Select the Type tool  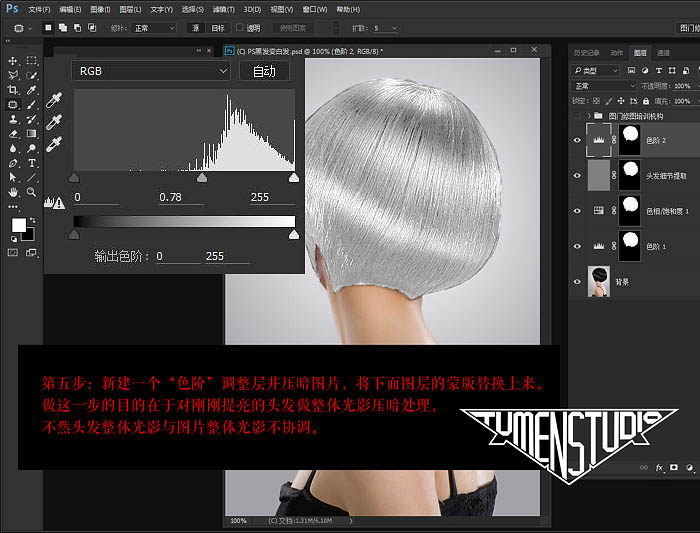[31, 163]
